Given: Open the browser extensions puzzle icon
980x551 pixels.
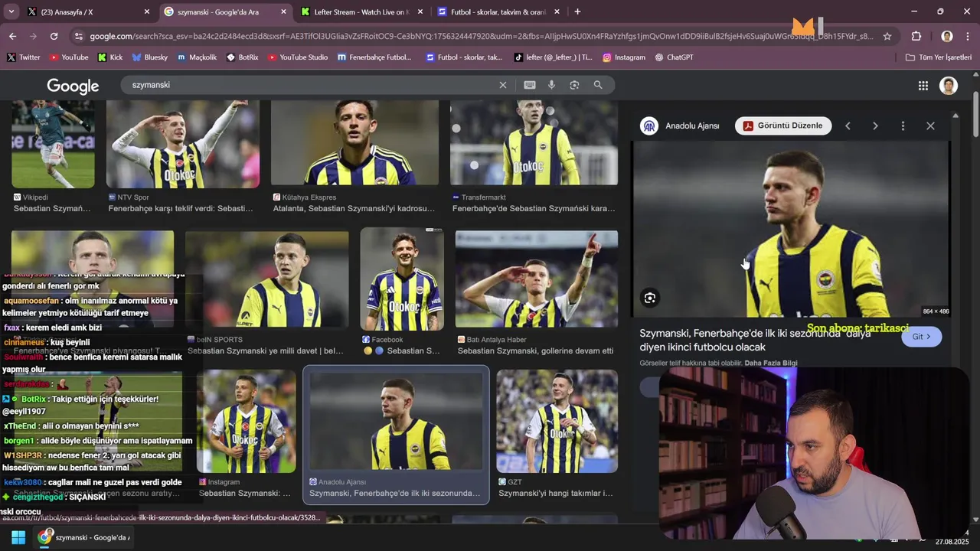Looking at the screenshot, I should [916, 36].
